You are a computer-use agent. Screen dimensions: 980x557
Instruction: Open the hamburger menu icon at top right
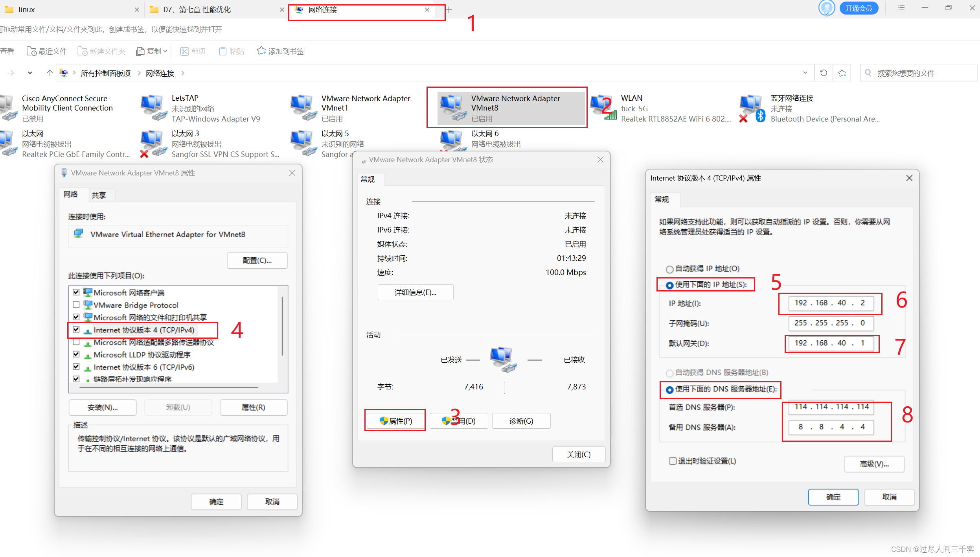coord(901,8)
